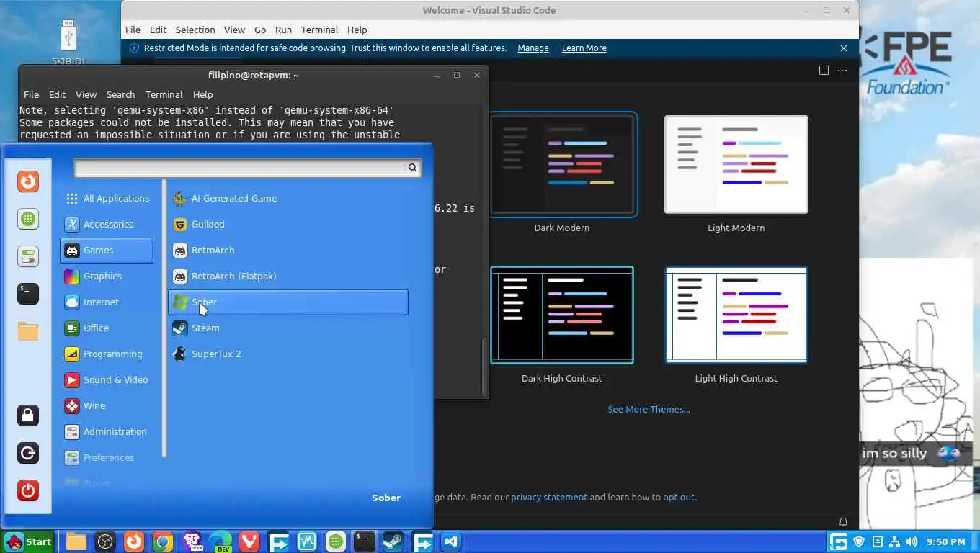980x553 pixels.
Task: Open RetroArch (Flatpak) entry
Action: pyautogui.click(x=288, y=276)
